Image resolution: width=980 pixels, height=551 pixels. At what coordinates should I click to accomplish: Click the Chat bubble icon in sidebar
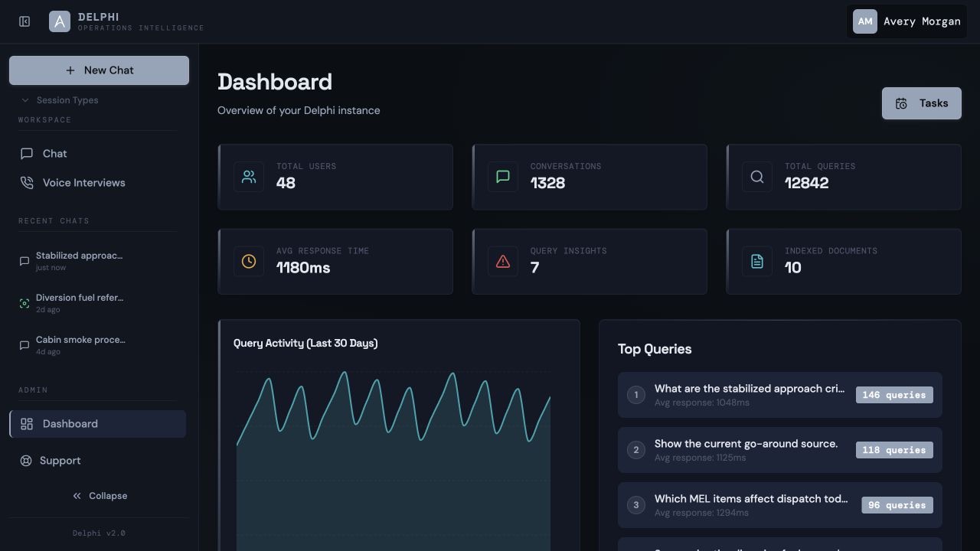click(x=27, y=154)
